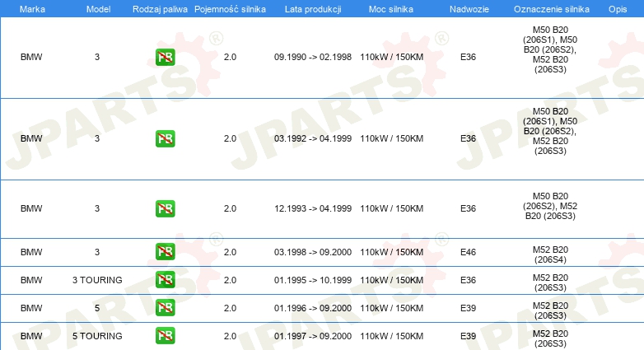Image resolution: width=644 pixels, height=350 pixels.
Task: Click the M52 B20 (206S4) engine code
Action: click(550, 254)
